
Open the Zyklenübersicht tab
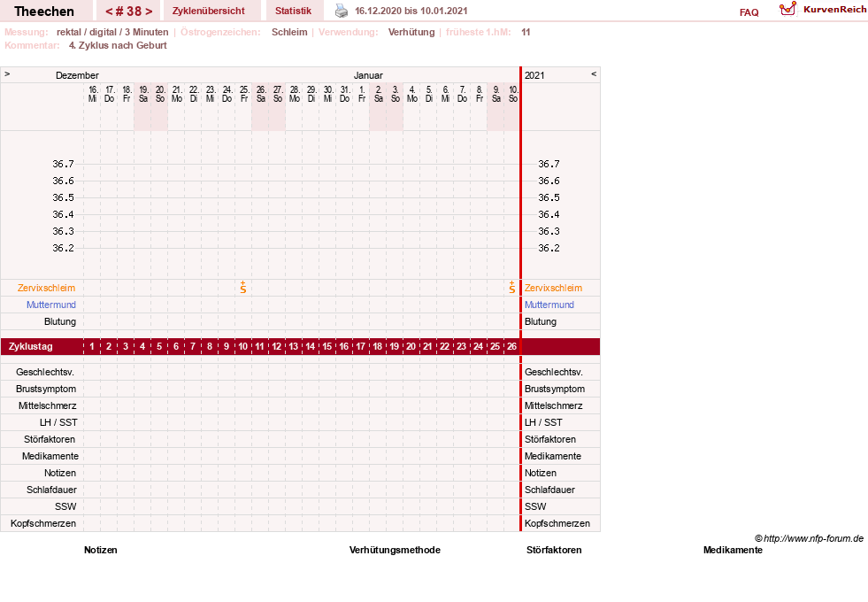coord(208,11)
